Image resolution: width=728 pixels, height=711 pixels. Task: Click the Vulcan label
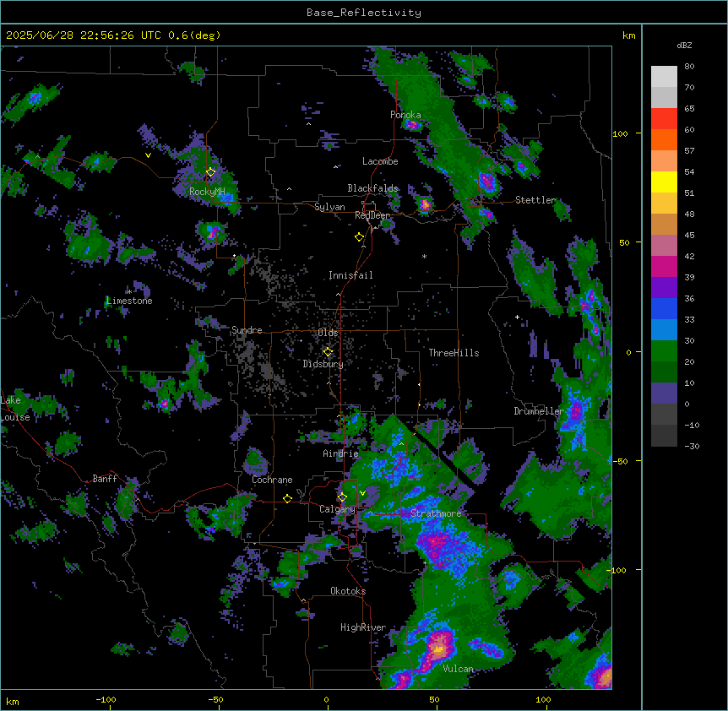[x=459, y=669]
